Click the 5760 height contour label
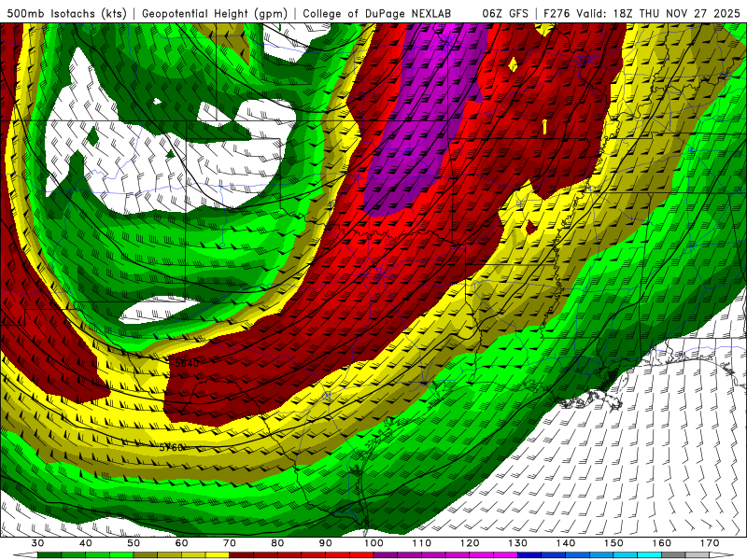This screenshot has width=747, height=560. click(x=172, y=448)
